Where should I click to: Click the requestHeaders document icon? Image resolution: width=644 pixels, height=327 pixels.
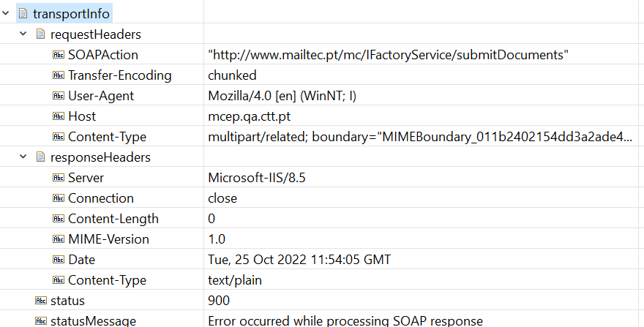(40, 34)
